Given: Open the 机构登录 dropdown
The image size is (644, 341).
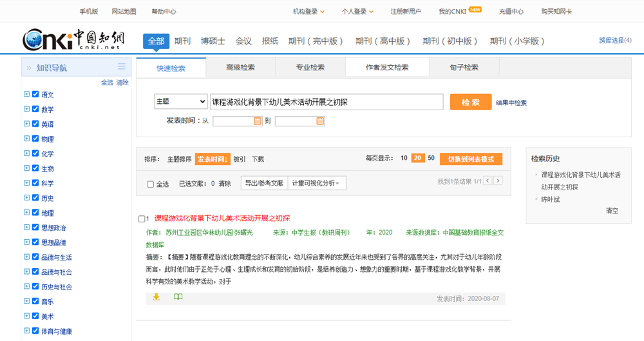Looking at the screenshot, I should click(308, 12).
